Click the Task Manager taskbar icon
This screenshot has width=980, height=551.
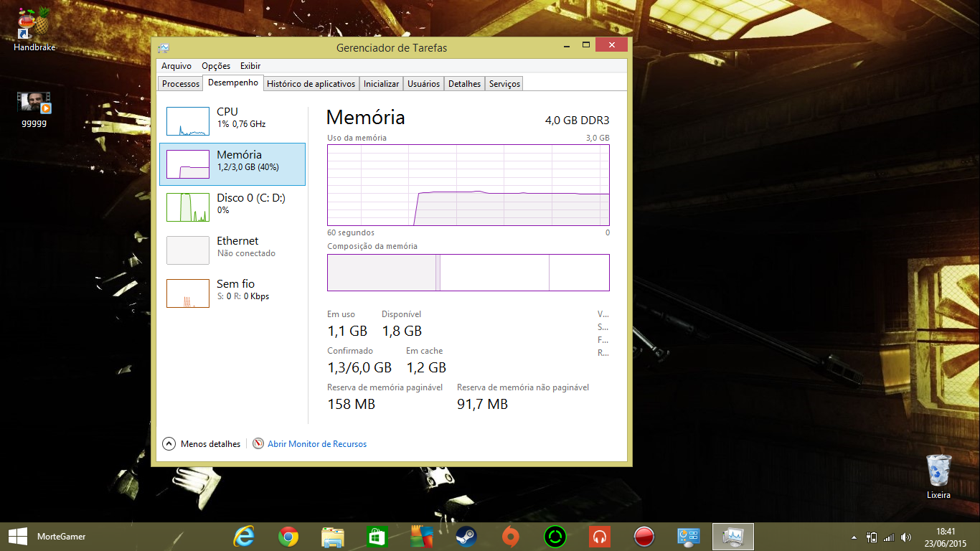click(x=733, y=537)
